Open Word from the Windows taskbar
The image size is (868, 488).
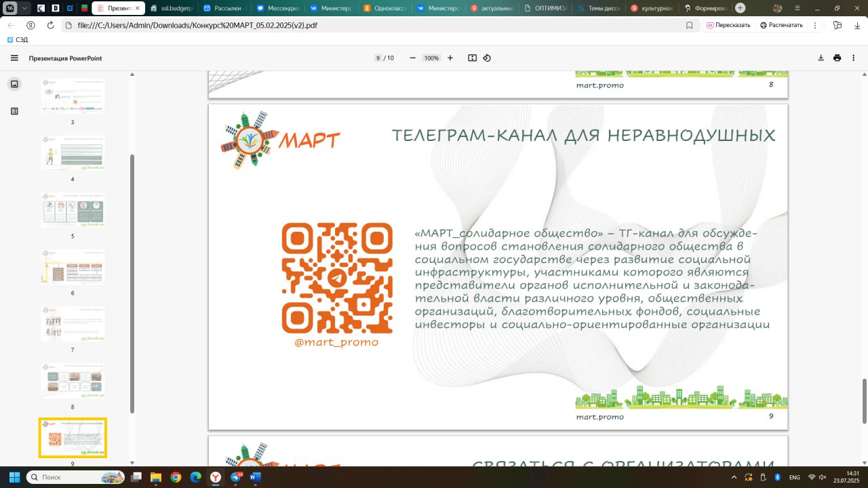click(255, 477)
